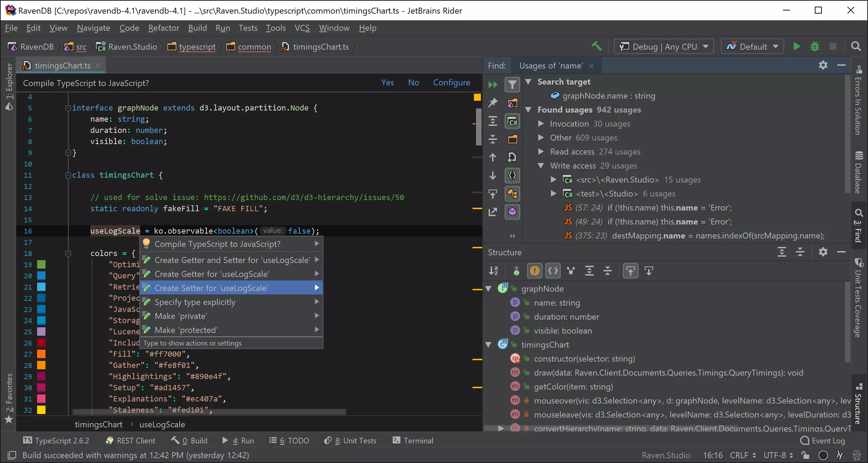
Task: Click the Build hammer icon
Action: (597, 47)
